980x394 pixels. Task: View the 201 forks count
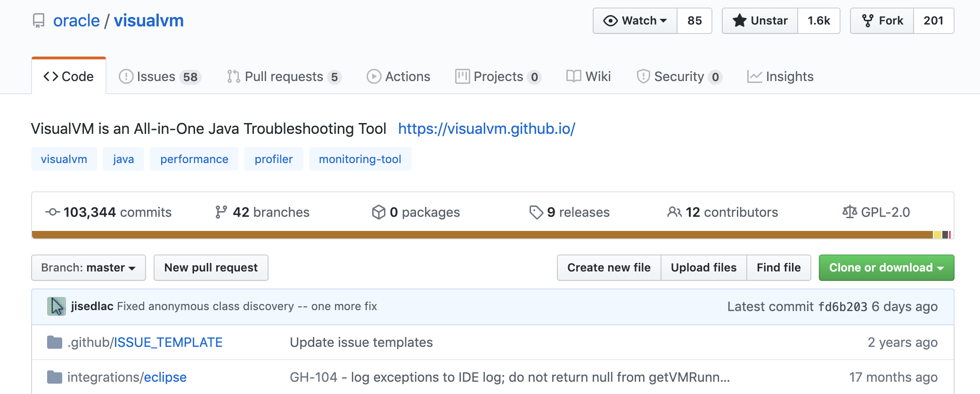(x=934, y=21)
